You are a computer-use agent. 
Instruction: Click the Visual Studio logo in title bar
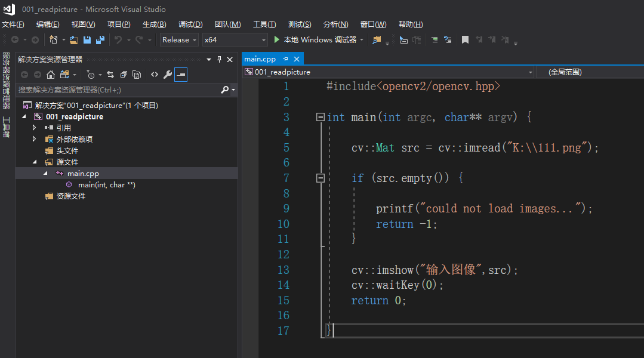(9, 9)
